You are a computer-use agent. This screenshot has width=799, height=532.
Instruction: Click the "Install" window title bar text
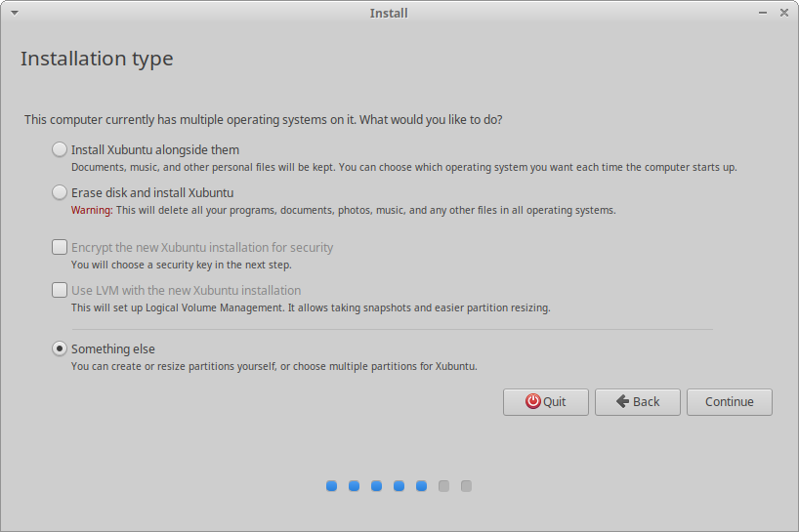[389, 13]
